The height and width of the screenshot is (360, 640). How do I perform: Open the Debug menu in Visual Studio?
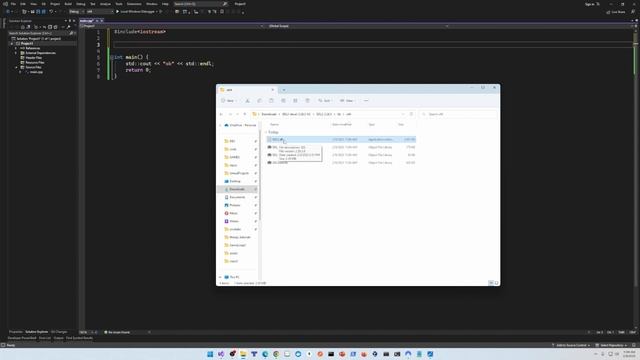[x=80, y=4]
